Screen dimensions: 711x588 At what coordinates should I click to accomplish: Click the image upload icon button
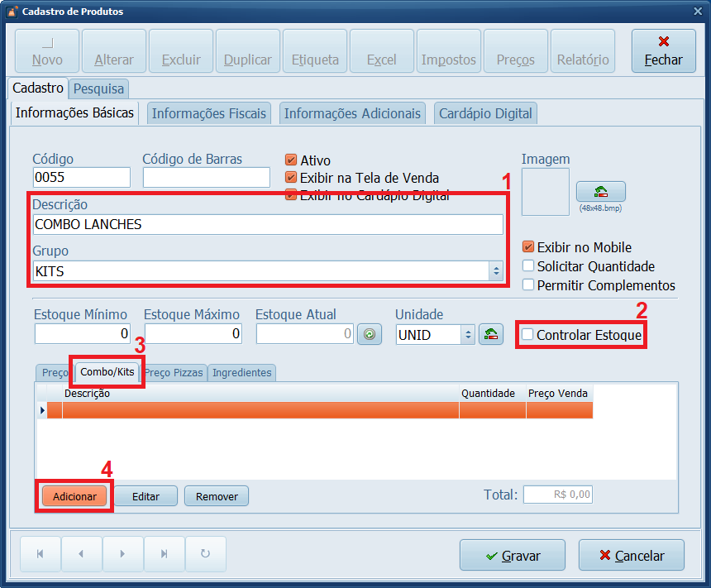600,191
